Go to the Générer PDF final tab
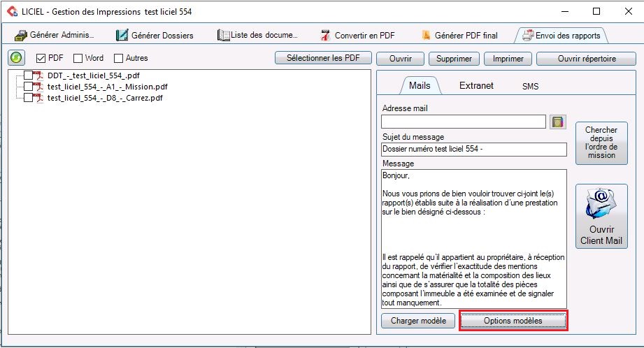The width and height of the screenshot is (644, 348). [459, 35]
